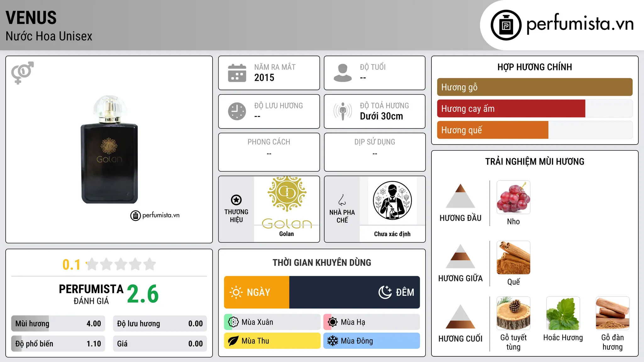Image resolution: width=644 pixels, height=362 pixels.
Task: Click the Chưa xác định perfumer caption
Action: [x=392, y=234]
